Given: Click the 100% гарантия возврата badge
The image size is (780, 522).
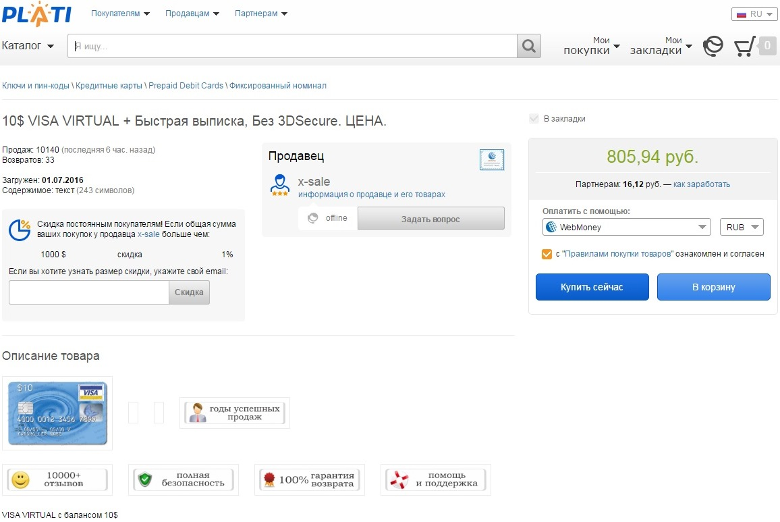Looking at the screenshot, I should pyautogui.click(x=309, y=480).
